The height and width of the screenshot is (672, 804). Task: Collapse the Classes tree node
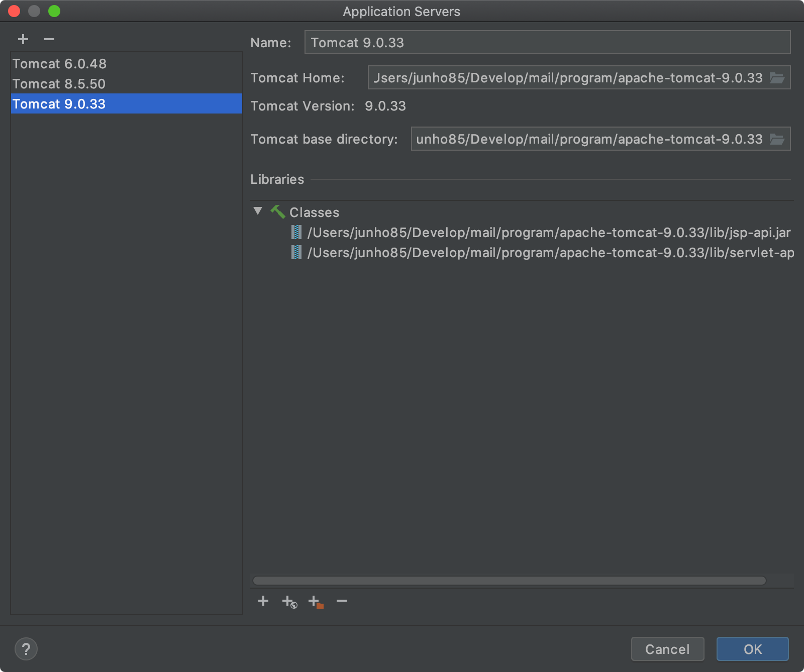pyautogui.click(x=258, y=211)
